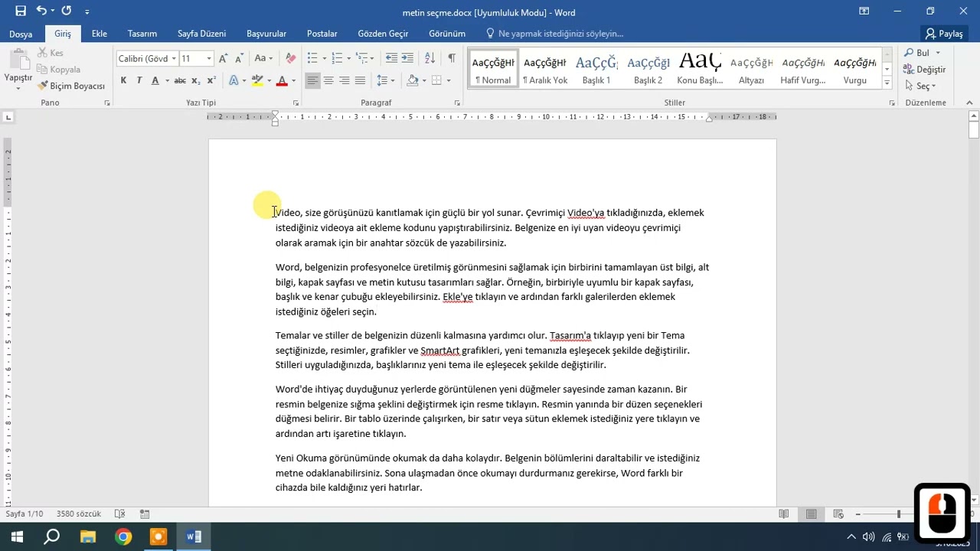980x551 pixels.
Task: Switch to the Tasarım tab
Action: (x=142, y=34)
